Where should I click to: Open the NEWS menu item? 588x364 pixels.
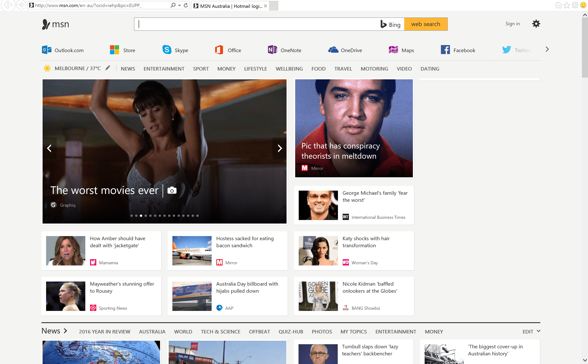(128, 69)
